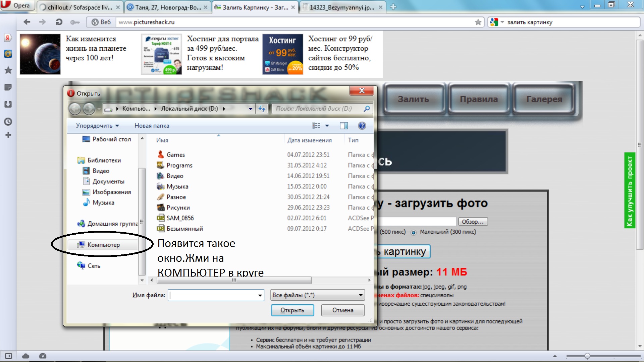Viewport: 644px width, 362px height.
Task: Click the Правила site navigation button
Action: tap(479, 99)
